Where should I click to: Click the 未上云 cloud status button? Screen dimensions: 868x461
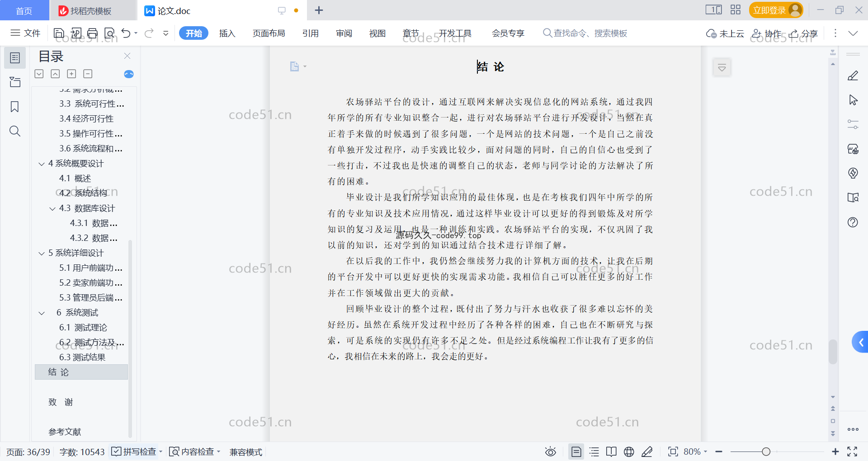click(x=725, y=33)
